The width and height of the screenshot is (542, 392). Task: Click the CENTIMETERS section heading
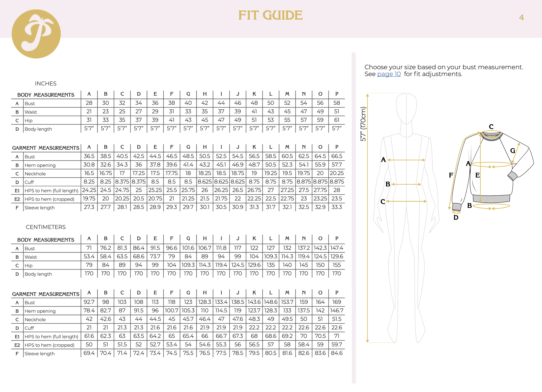46,227
